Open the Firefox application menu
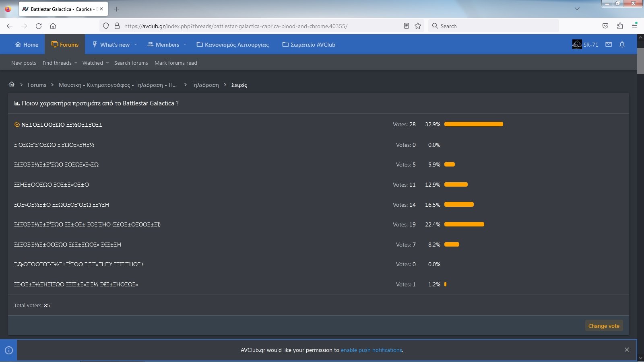Image resolution: width=644 pixels, height=362 pixels. click(634, 25)
